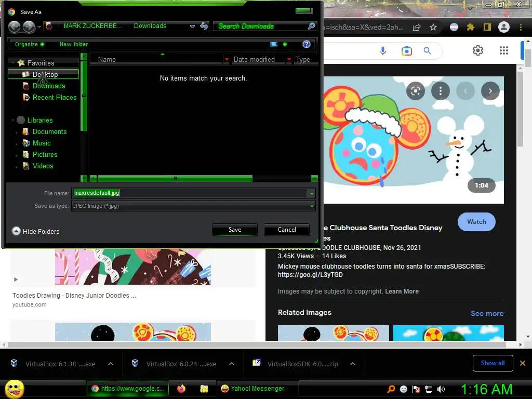The image size is (532, 399).
Task: Go forward in Save As dialog
Action: click(29, 26)
